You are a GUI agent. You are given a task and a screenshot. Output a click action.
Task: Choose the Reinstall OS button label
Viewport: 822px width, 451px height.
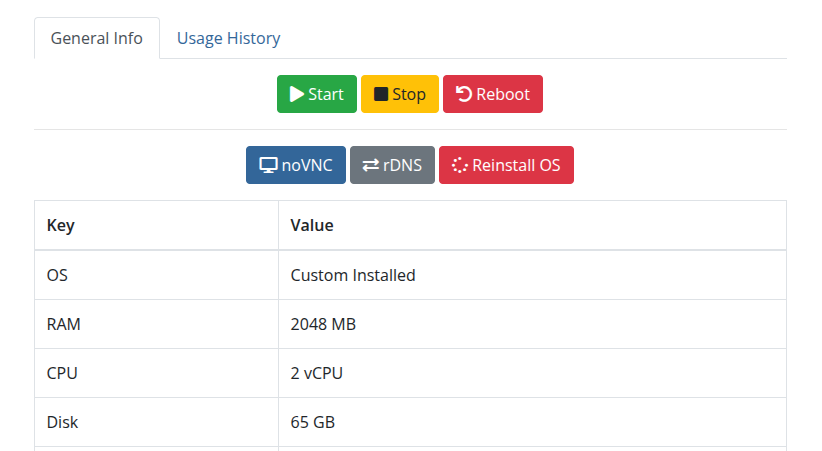tap(516, 165)
